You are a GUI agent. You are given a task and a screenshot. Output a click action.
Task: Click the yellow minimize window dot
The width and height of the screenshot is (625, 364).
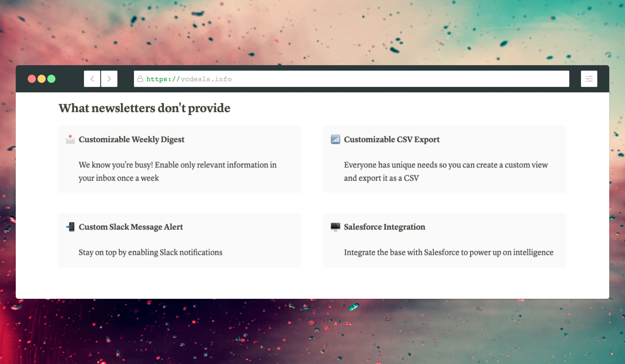tap(42, 79)
